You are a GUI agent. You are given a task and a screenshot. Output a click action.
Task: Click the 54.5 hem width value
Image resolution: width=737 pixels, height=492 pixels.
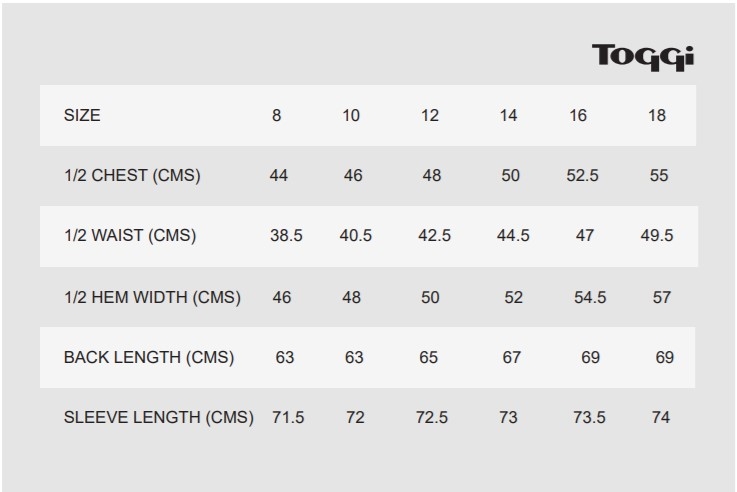[589, 297]
